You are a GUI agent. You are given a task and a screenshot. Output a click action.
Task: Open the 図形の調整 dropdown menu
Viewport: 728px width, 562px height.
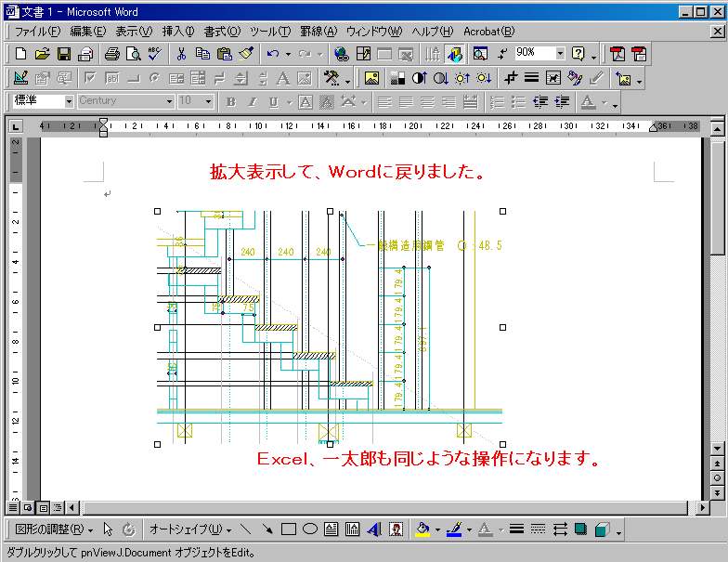coord(54,529)
